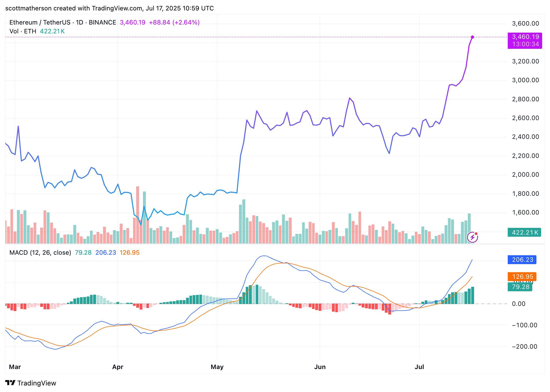Image resolution: width=550 pixels, height=392 pixels.
Task: Click the orange 126.95 signal value label
Action: (522, 277)
